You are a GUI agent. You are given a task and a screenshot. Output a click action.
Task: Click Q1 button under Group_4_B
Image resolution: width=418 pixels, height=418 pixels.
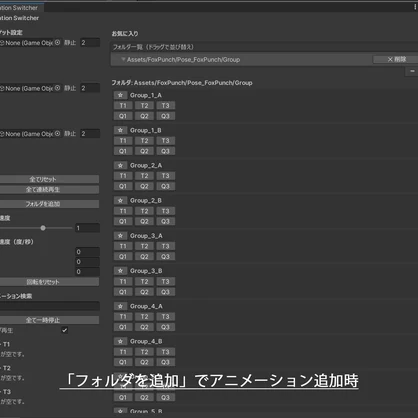pos(123,362)
